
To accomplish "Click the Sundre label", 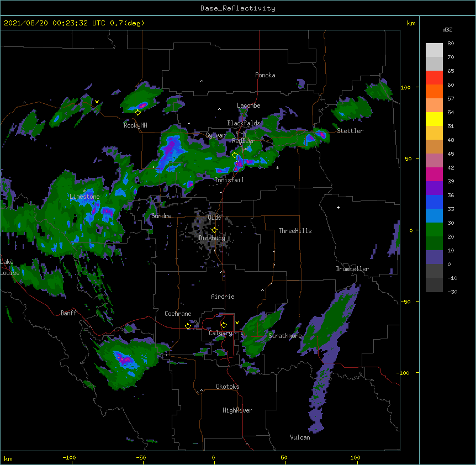I will coord(161,216).
